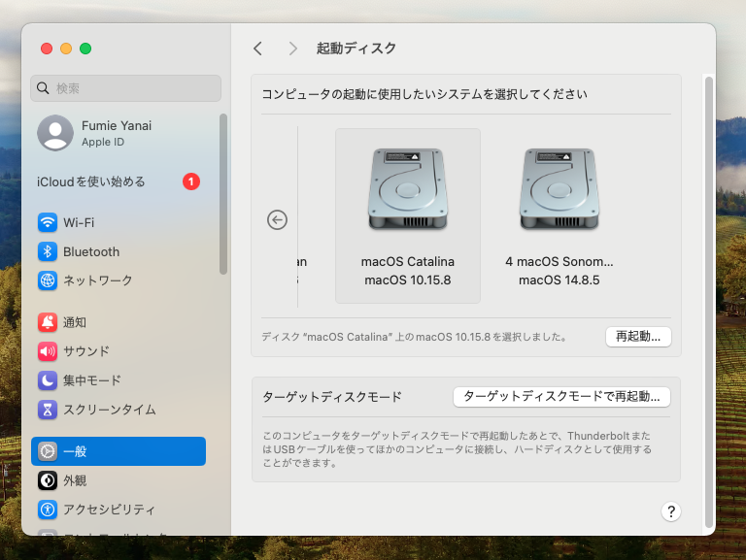Open Fumie Yanai Apple ID profile
Screen dimensions: 746x560
pyautogui.click(x=117, y=133)
